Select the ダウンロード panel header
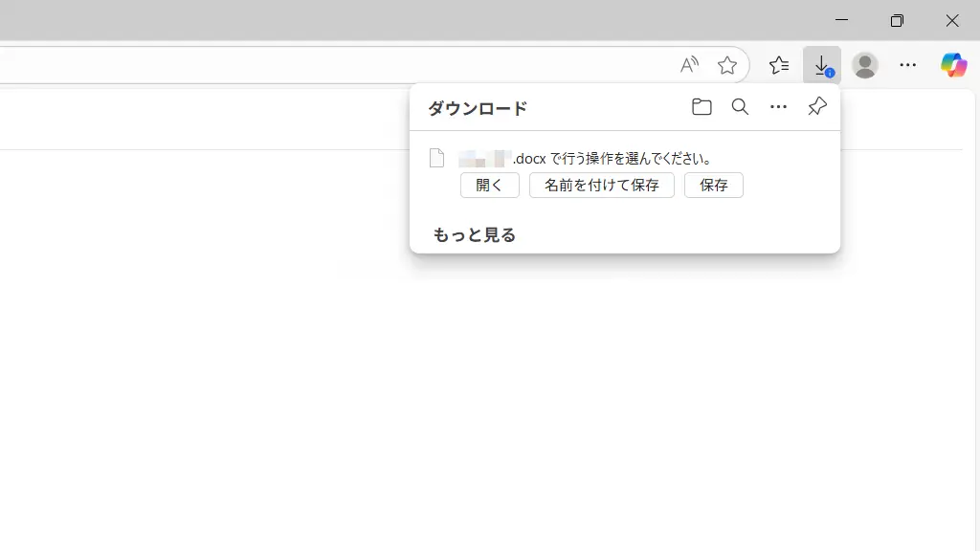The height and width of the screenshot is (551, 980). [478, 108]
